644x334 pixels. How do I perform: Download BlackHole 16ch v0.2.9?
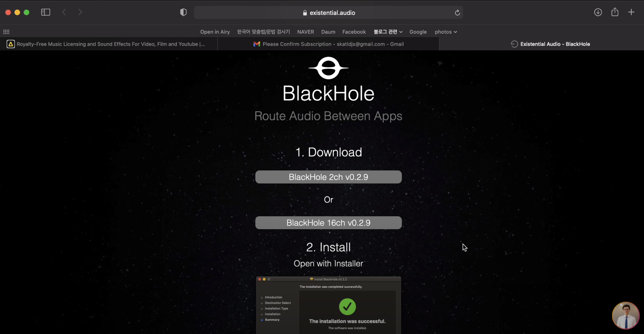328,223
